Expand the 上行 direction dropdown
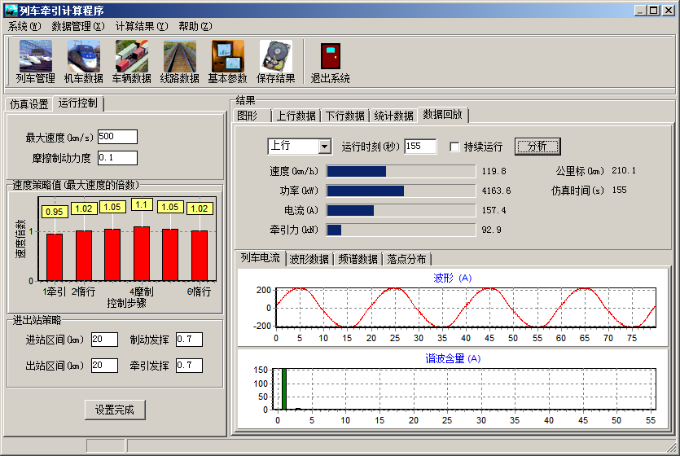This screenshot has width=680, height=456. pyautogui.click(x=324, y=147)
